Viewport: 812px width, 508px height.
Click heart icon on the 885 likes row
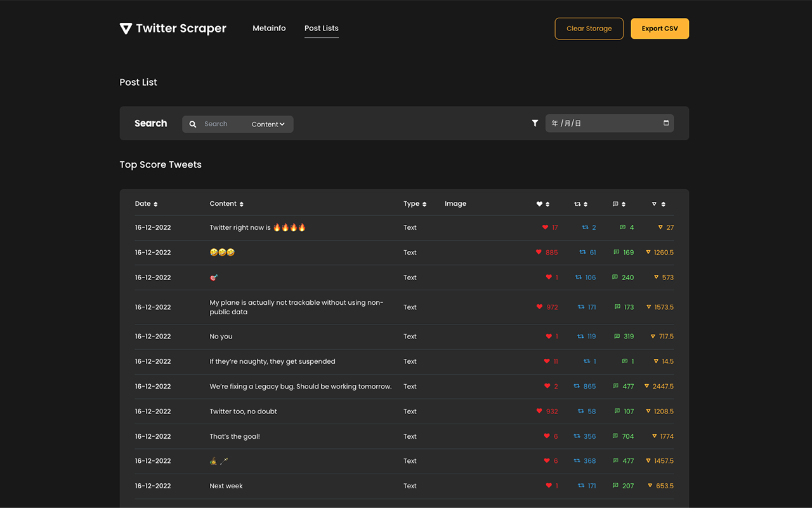[x=539, y=252]
